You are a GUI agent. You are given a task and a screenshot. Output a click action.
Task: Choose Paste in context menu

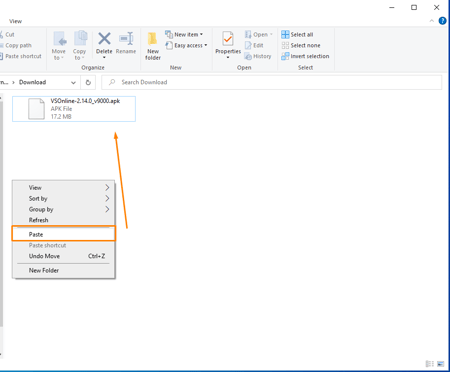(64, 234)
